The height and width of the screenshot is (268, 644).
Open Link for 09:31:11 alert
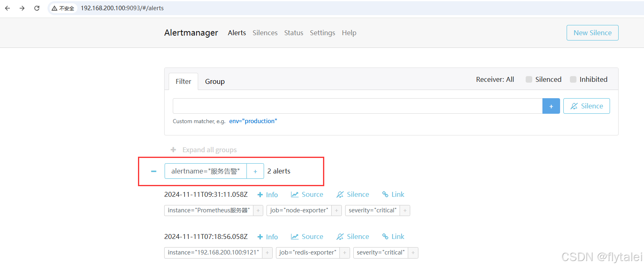393,194
